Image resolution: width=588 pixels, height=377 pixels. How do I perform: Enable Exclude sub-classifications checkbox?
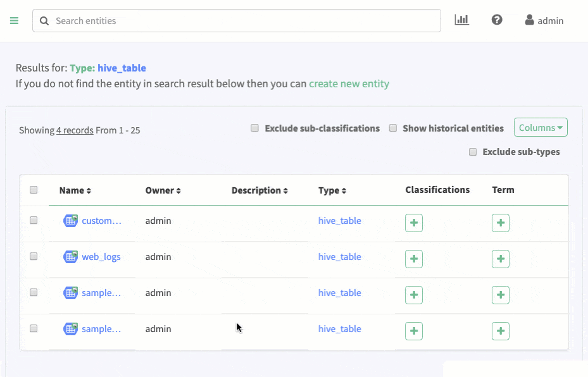[x=254, y=128]
